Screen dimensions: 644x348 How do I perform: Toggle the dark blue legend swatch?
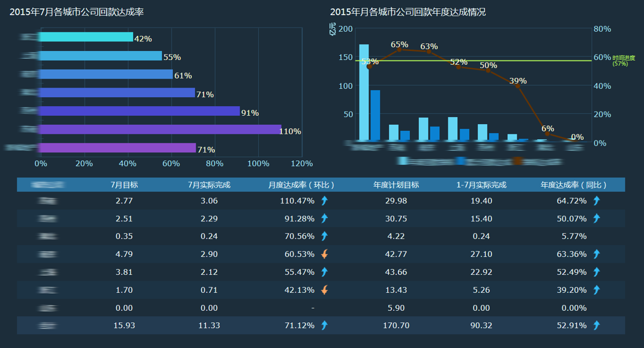pos(460,161)
